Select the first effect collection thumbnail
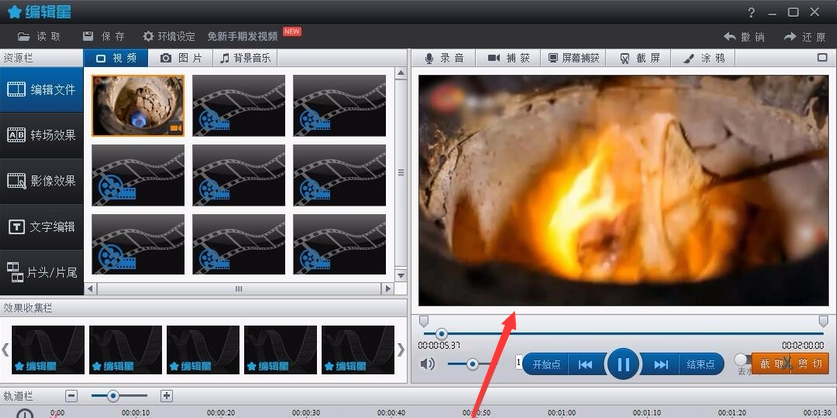 click(48, 350)
